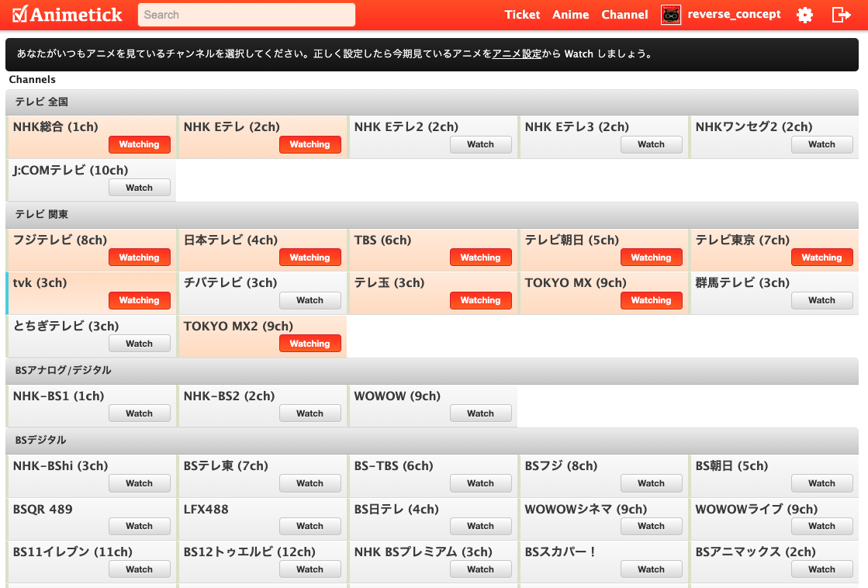Watch NHK BSプレミアム (3ch)
868x588 pixels.
pos(480,569)
